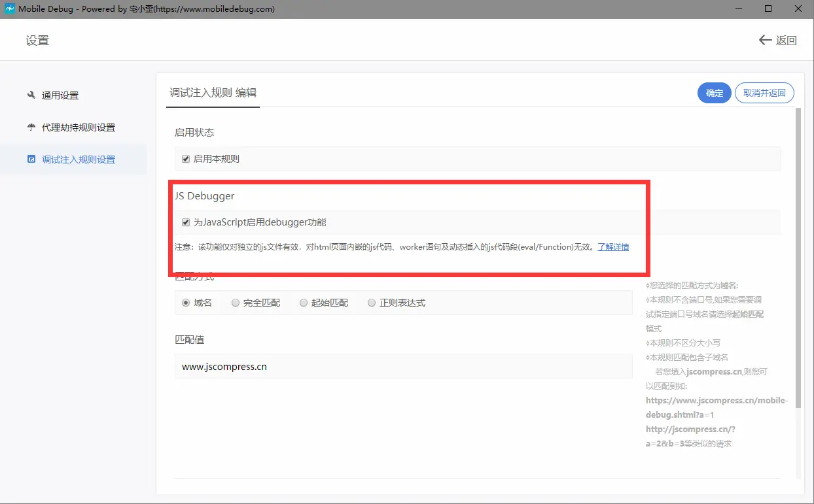Click the wrench icon for 通用设置
This screenshot has width=814, height=504.
click(x=31, y=95)
